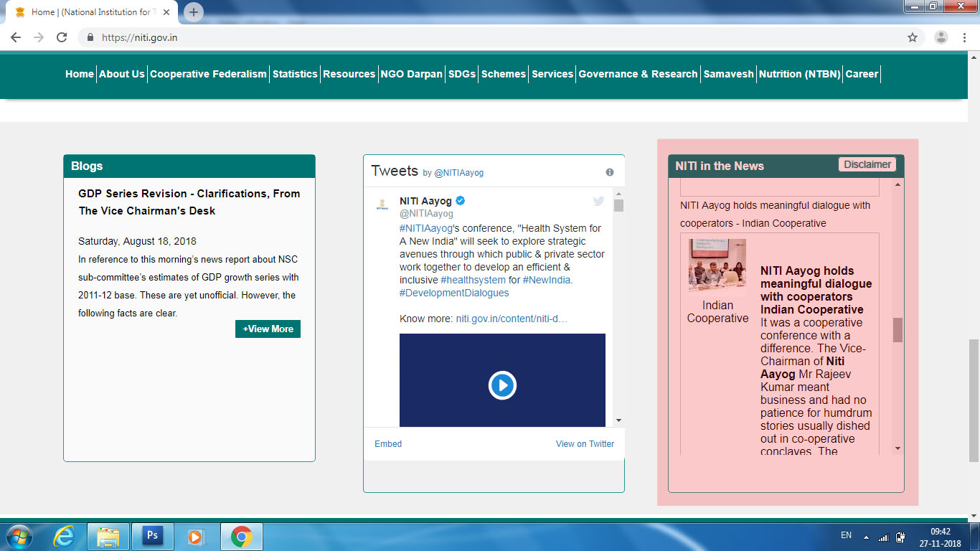Open the View on Twitter link
Viewport: 980px width, 551px height.
click(585, 444)
